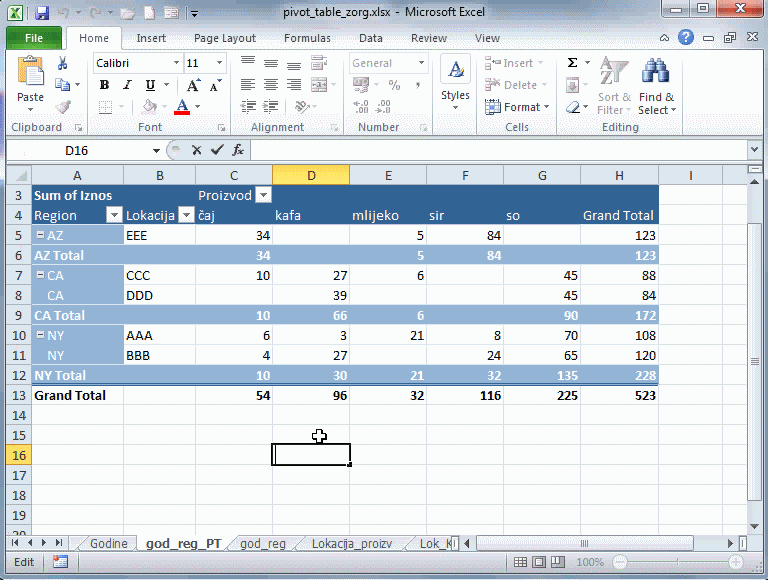The image size is (768, 580).
Task: Open the Lokacija filter dropdown
Action: click(x=185, y=215)
